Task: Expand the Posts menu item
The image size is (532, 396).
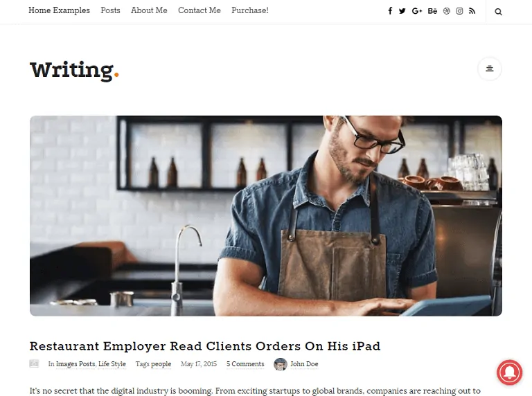Action: tap(110, 10)
